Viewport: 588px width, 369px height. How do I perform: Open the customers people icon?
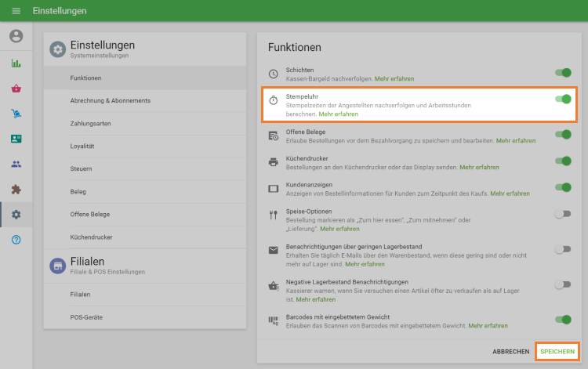tap(16, 164)
